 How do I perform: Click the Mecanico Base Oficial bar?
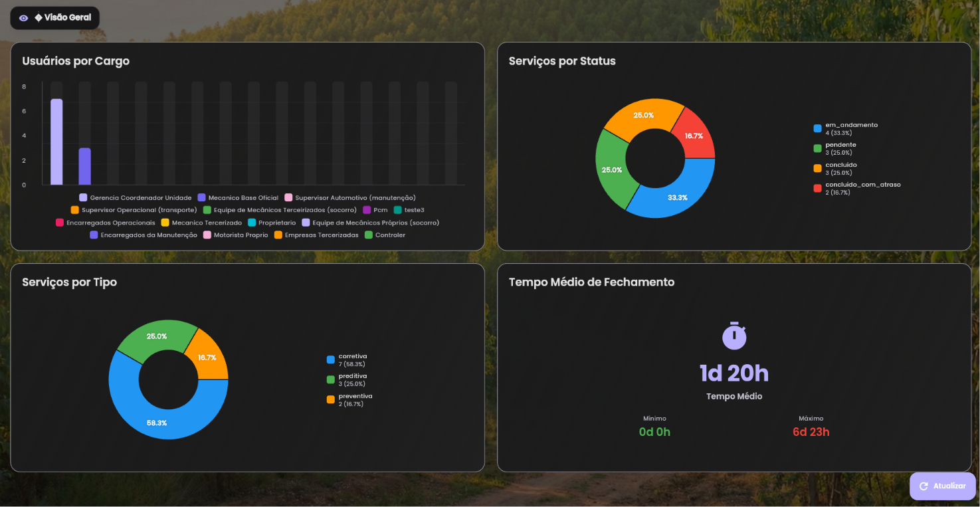coord(84,166)
